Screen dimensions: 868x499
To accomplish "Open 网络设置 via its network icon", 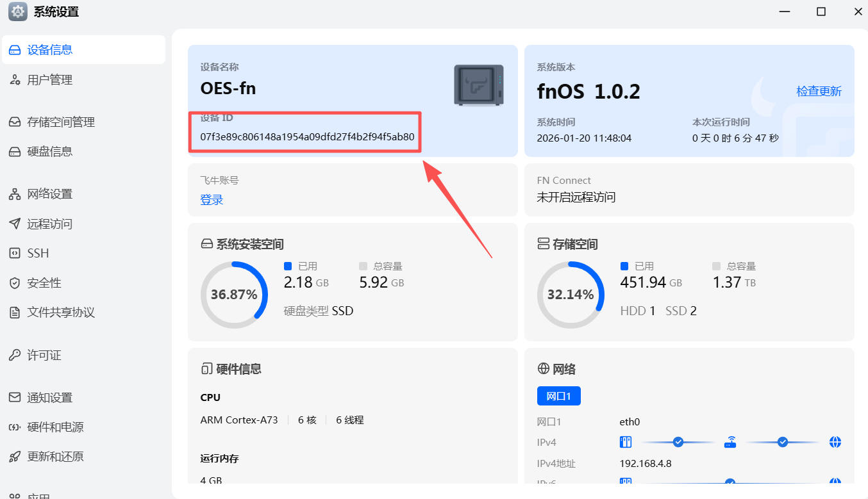I will (15, 194).
